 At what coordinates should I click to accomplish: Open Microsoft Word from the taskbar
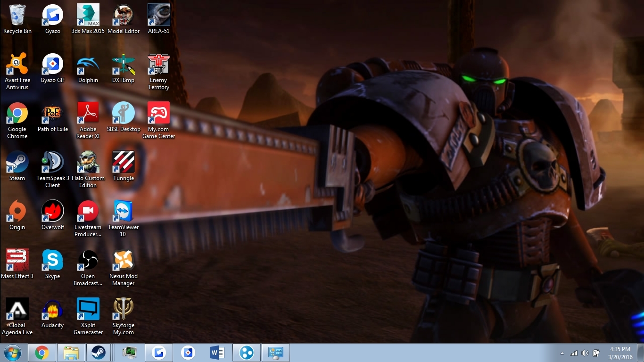(217, 353)
